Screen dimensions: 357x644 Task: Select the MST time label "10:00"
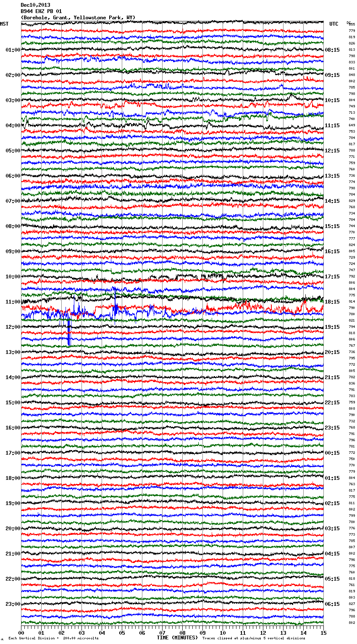point(13,277)
